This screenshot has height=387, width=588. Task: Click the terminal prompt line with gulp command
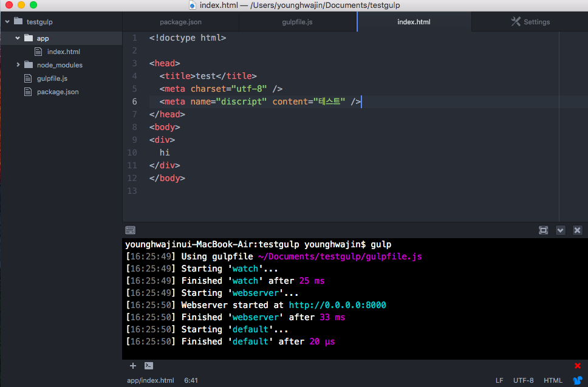coord(258,244)
